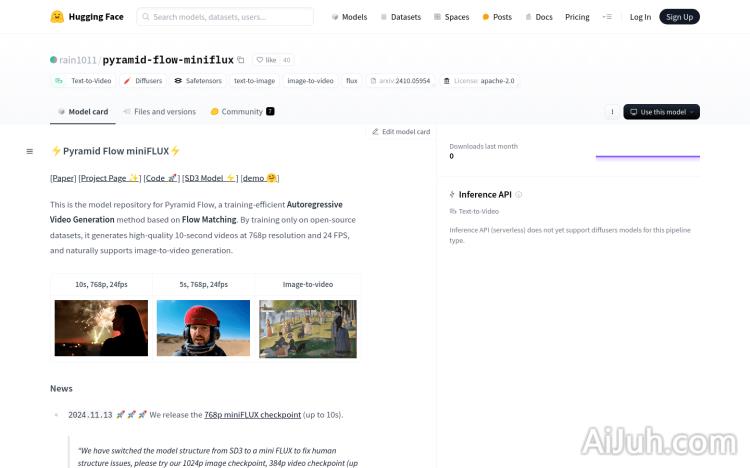Click the Sign Up button
The height and width of the screenshot is (468, 750).
pos(679,17)
